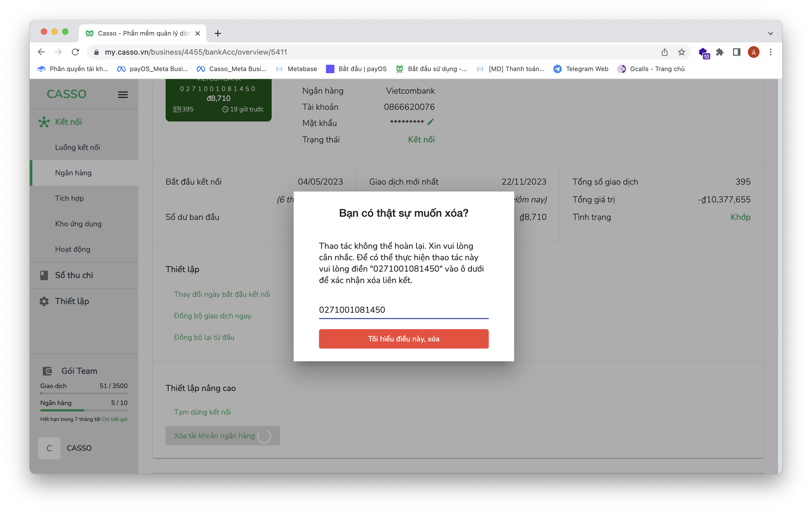This screenshot has width=812, height=513.
Task: Click the Gói Team wallet icon
Action: (x=47, y=371)
